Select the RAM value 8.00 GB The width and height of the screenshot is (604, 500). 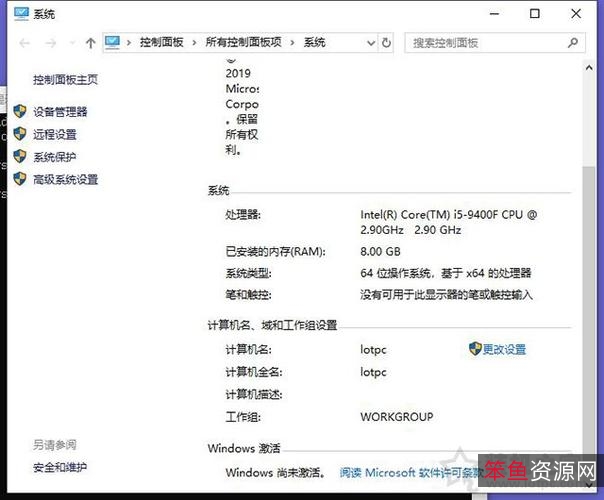point(380,252)
